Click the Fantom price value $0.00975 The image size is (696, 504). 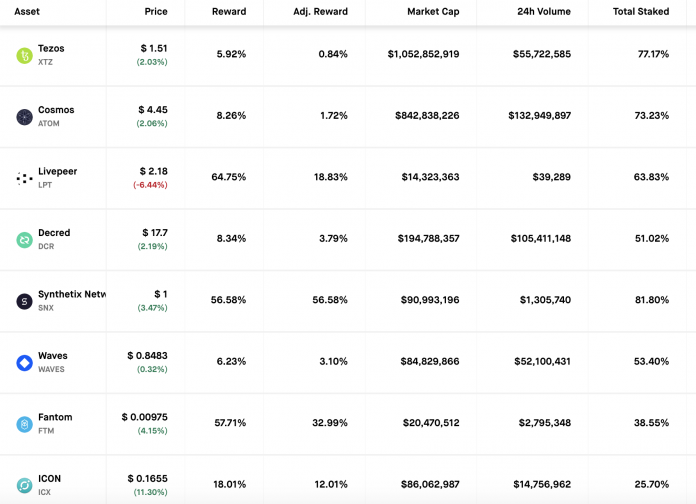pyautogui.click(x=145, y=417)
